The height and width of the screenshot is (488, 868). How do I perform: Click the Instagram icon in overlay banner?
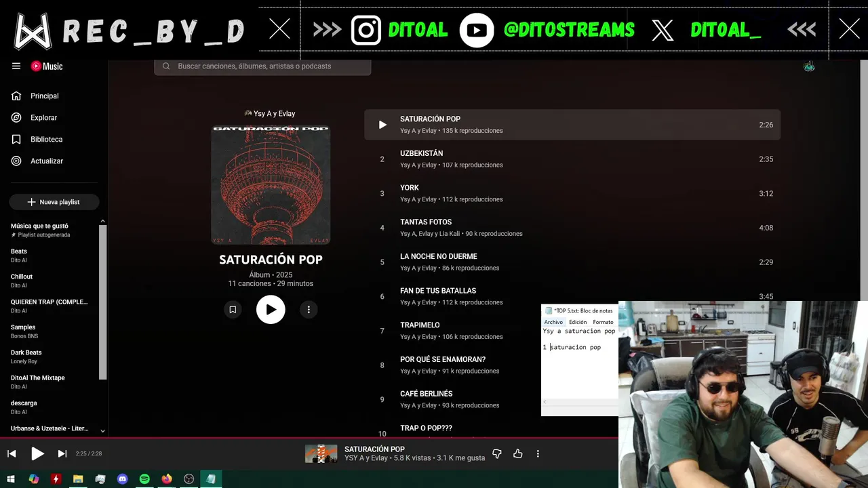[x=366, y=30]
